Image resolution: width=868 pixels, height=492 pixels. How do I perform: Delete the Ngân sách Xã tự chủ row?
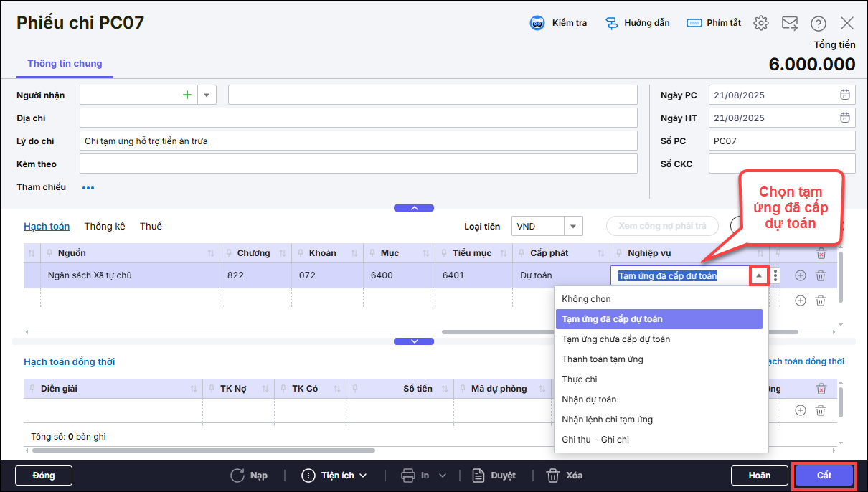coord(821,275)
